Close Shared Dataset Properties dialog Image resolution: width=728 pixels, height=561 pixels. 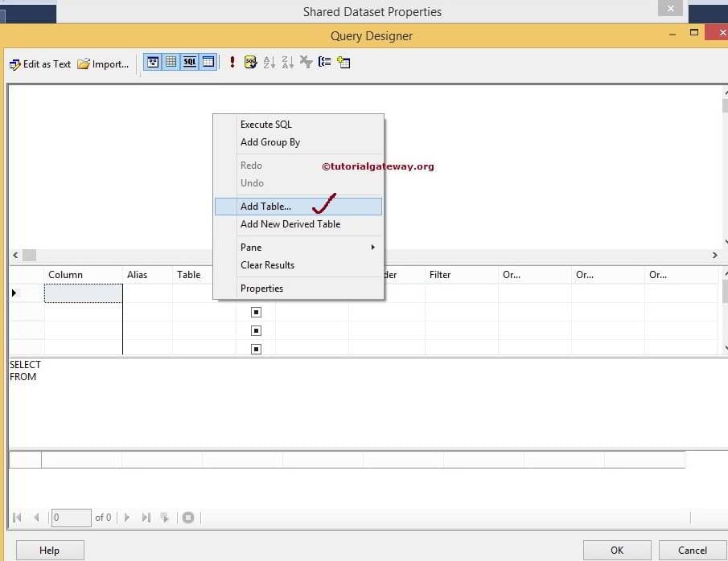click(670, 8)
